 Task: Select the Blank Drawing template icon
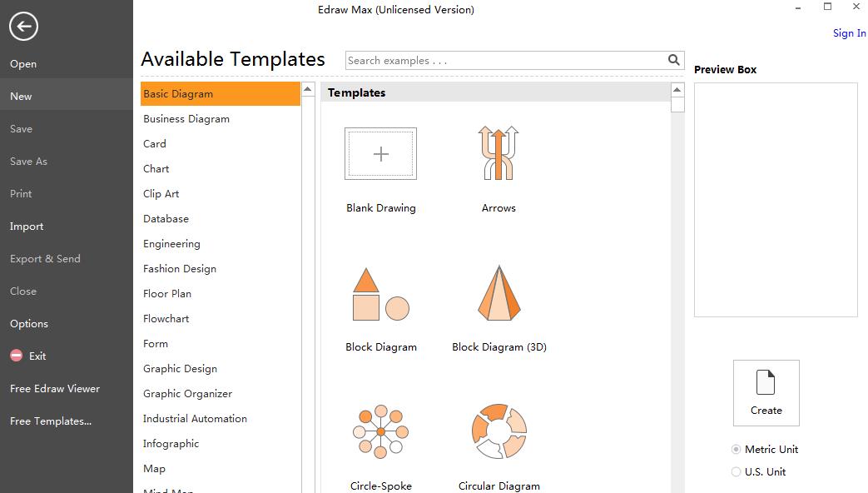[381, 153]
